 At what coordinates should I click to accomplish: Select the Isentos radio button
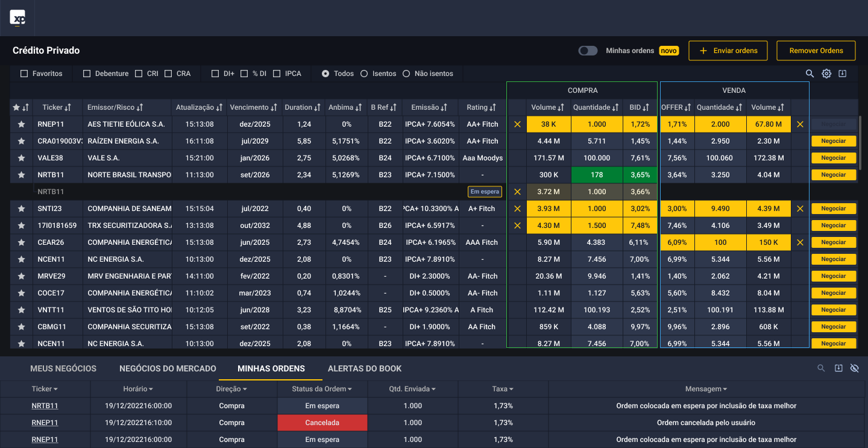pyautogui.click(x=364, y=74)
